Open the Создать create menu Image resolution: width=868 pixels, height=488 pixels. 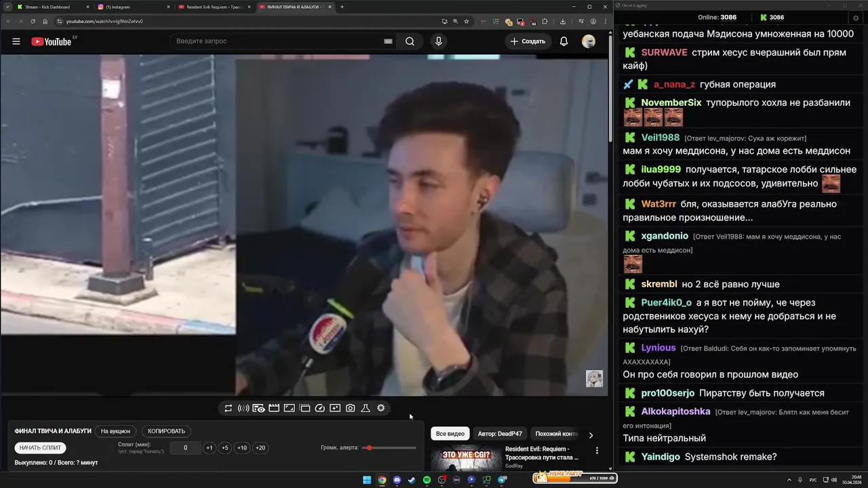(x=528, y=41)
